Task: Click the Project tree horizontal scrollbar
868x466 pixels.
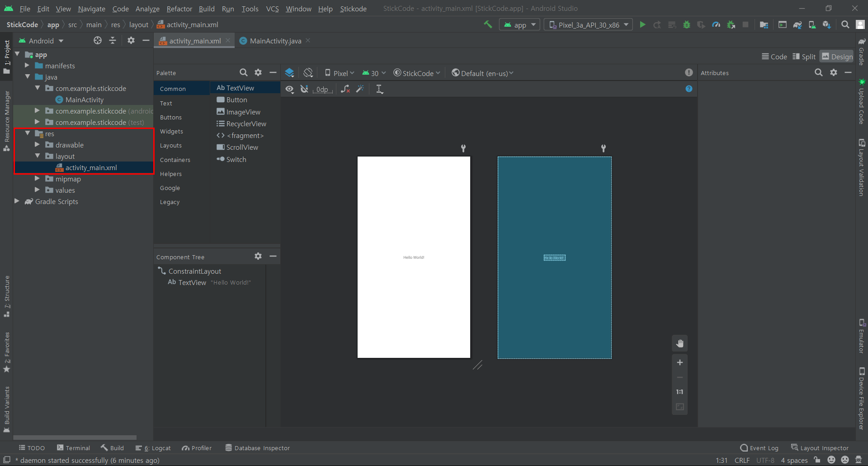Action: pos(75,437)
